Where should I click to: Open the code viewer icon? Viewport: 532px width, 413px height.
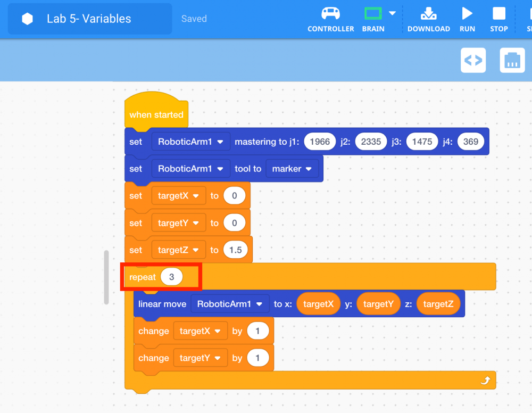tap(473, 60)
